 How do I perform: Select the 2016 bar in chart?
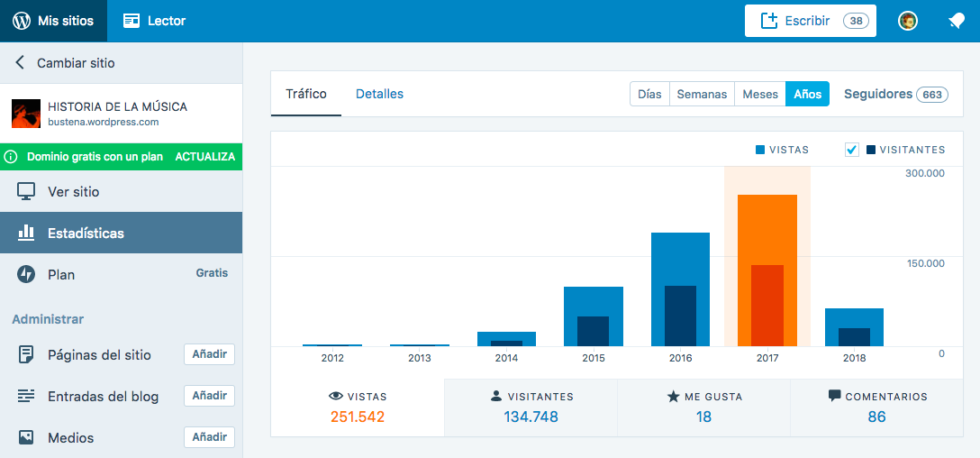coord(681,289)
